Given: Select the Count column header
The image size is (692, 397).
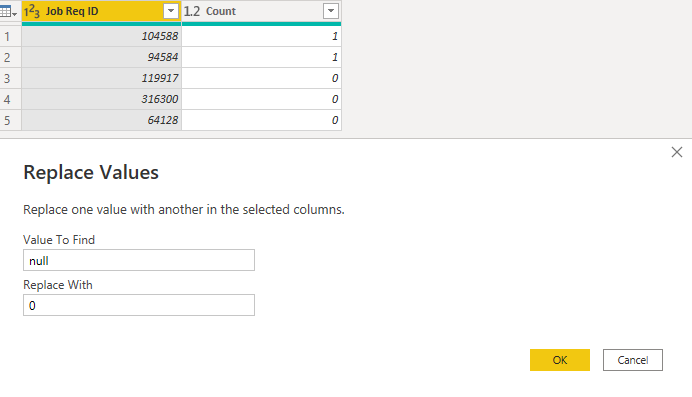Looking at the screenshot, I should (261, 11).
